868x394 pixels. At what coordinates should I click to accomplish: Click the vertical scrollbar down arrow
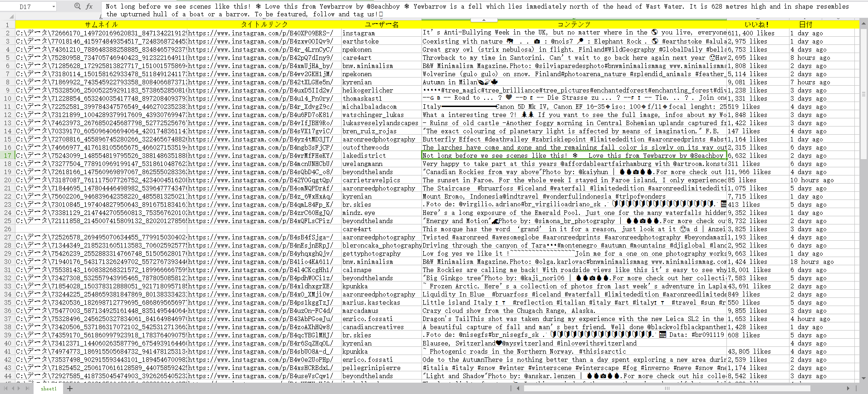coord(863,379)
